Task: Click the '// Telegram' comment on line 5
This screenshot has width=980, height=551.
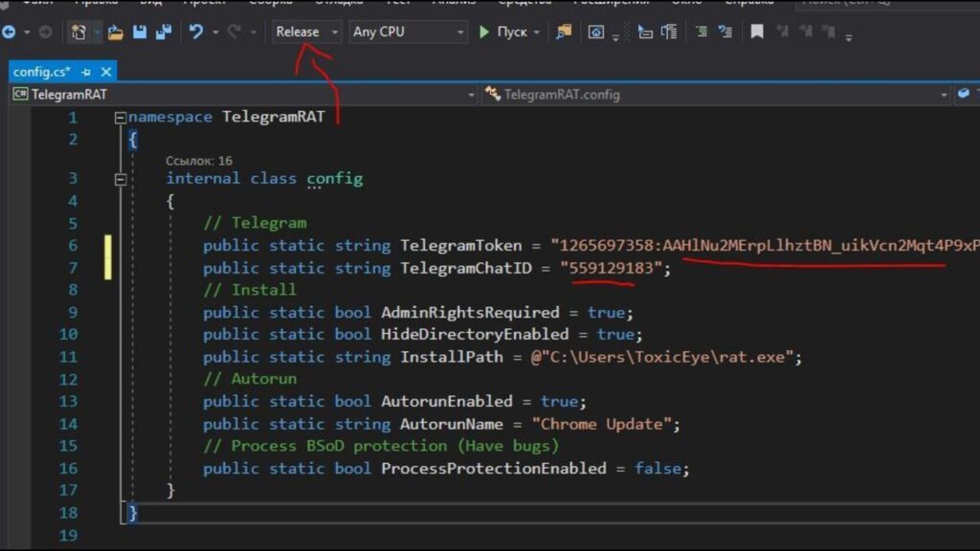Action: (255, 223)
